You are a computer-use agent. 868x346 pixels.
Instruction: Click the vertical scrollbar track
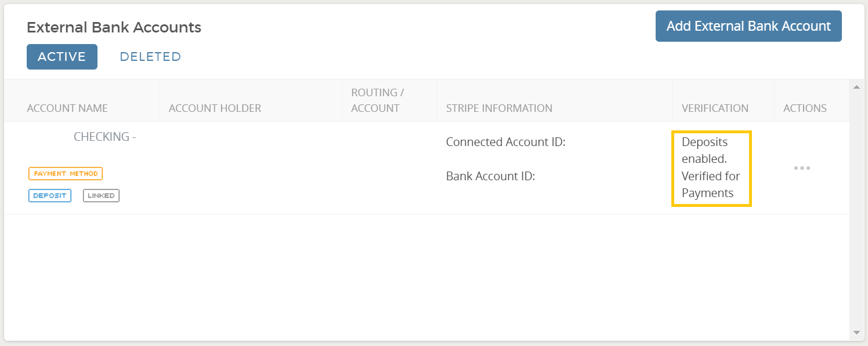point(856,210)
